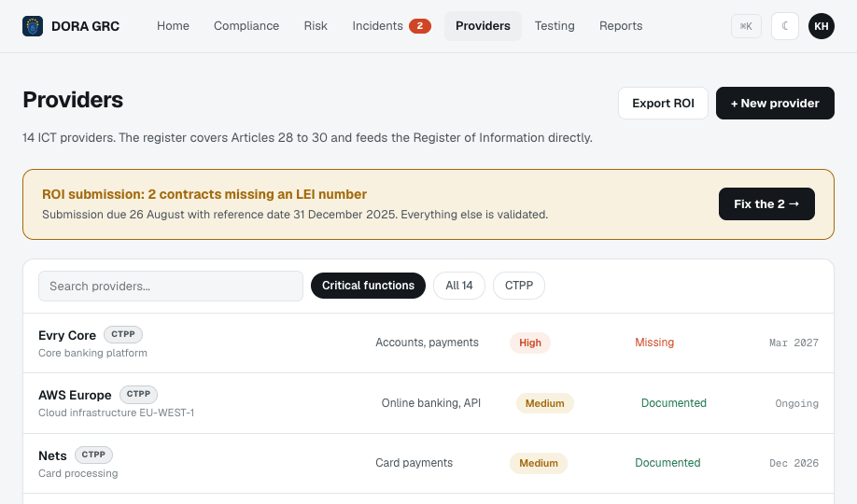
Task: Click the High risk badge for Evry Core
Action: click(530, 343)
